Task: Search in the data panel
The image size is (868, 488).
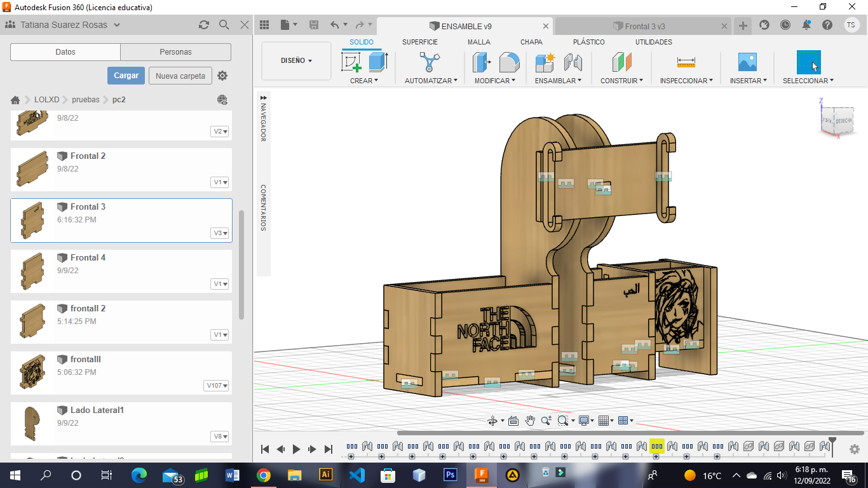Action: 224,25
